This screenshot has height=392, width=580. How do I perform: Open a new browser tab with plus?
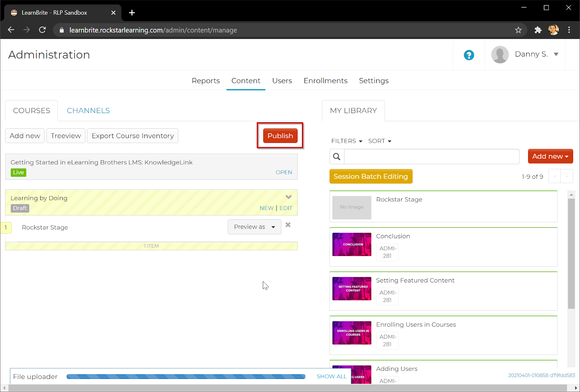[x=132, y=13]
